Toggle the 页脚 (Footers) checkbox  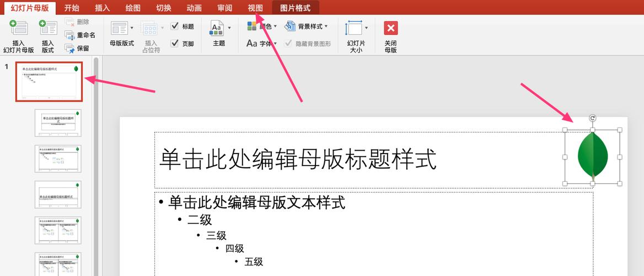175,43
